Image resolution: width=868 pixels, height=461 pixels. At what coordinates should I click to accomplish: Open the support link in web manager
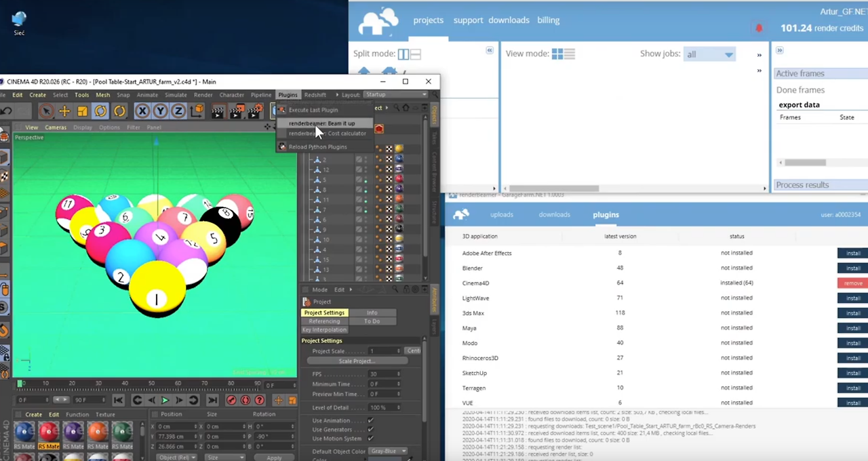click(468, 20)
